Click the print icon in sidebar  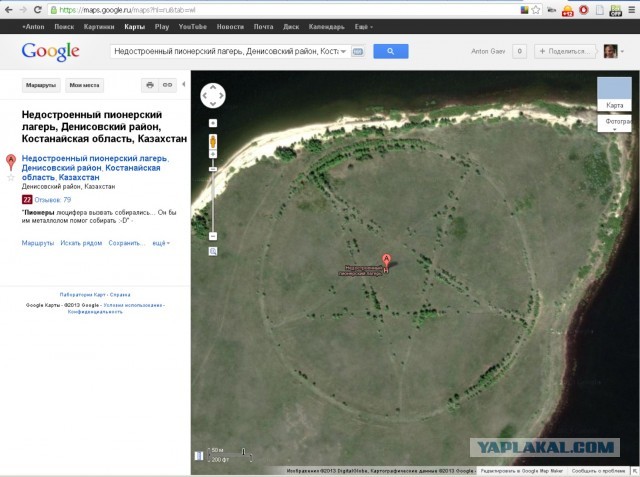click(149, 86)
